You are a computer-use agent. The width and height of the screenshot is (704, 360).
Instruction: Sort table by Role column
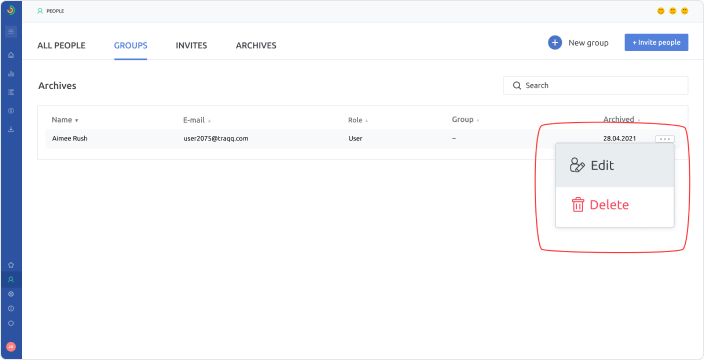tap(358, 120)
